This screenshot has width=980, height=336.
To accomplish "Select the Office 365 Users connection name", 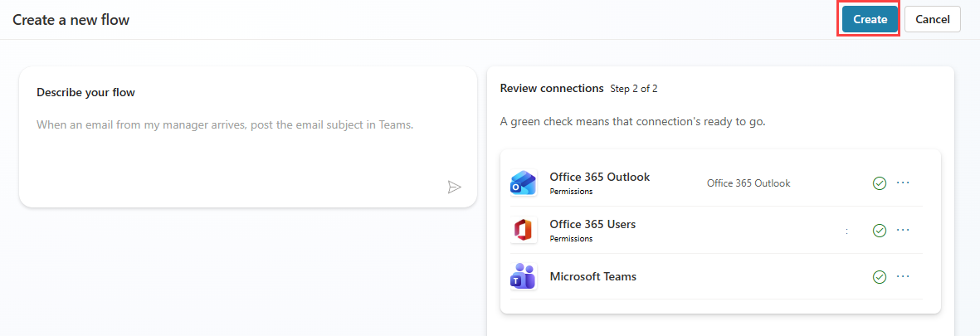I will 592,223.
